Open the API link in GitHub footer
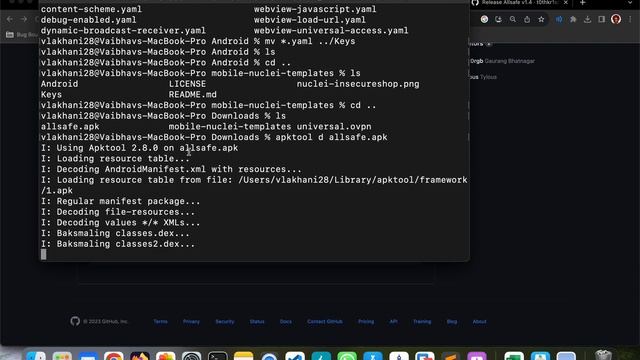The height and width of the screenshot is (360, 640). coord(393,322)
